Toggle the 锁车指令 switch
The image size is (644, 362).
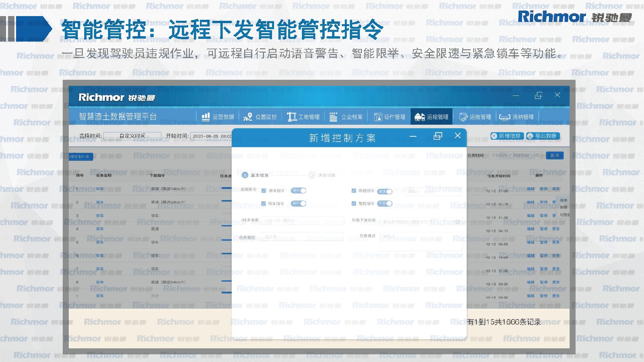pyautogui.click(x=299, y=203)
